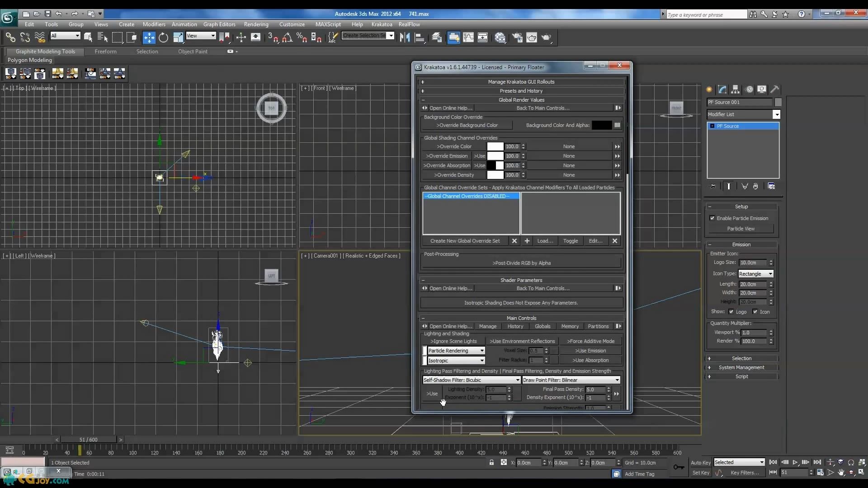Toggle >Force Additive Mode option
This screenshot has width=868, height=488.
pos(591,341)
